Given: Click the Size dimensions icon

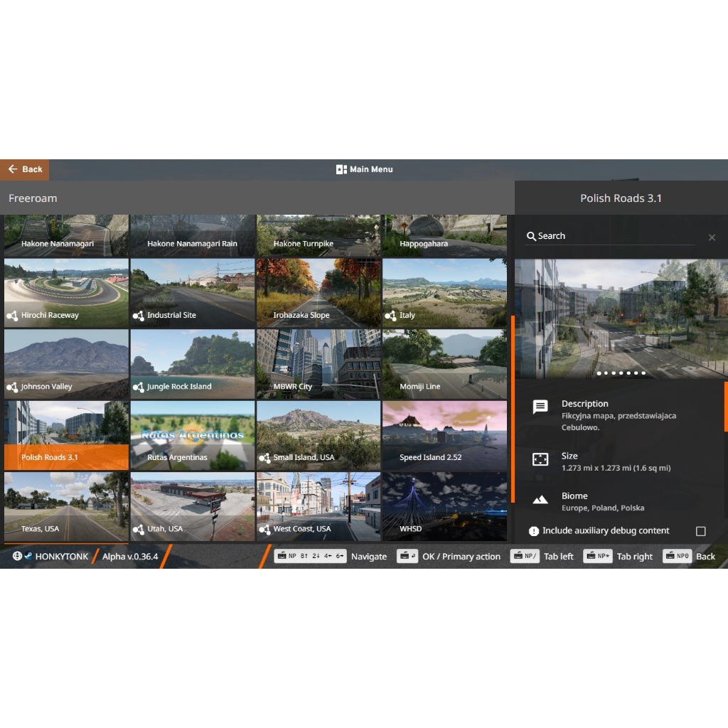Looking at the screenshot, I should click(540, 459).
